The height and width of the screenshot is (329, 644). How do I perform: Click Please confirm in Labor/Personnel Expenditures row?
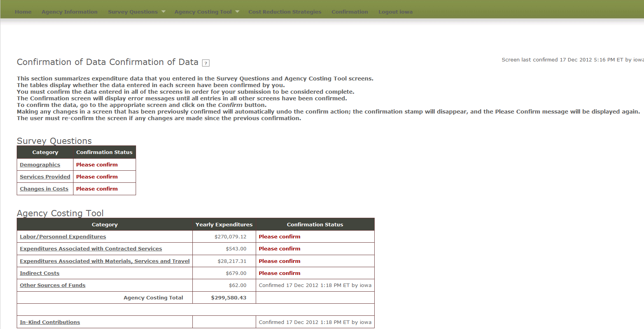[279, 236]
